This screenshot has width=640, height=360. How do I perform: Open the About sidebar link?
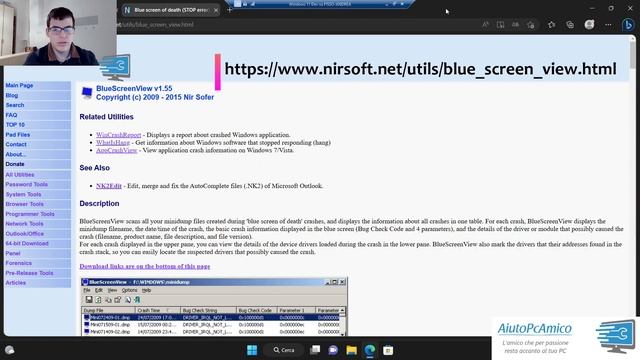pos(16,154)
